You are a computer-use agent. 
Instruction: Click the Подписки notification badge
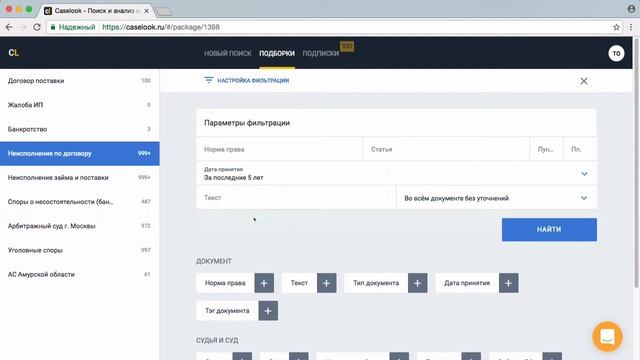(x=347, y=46)
